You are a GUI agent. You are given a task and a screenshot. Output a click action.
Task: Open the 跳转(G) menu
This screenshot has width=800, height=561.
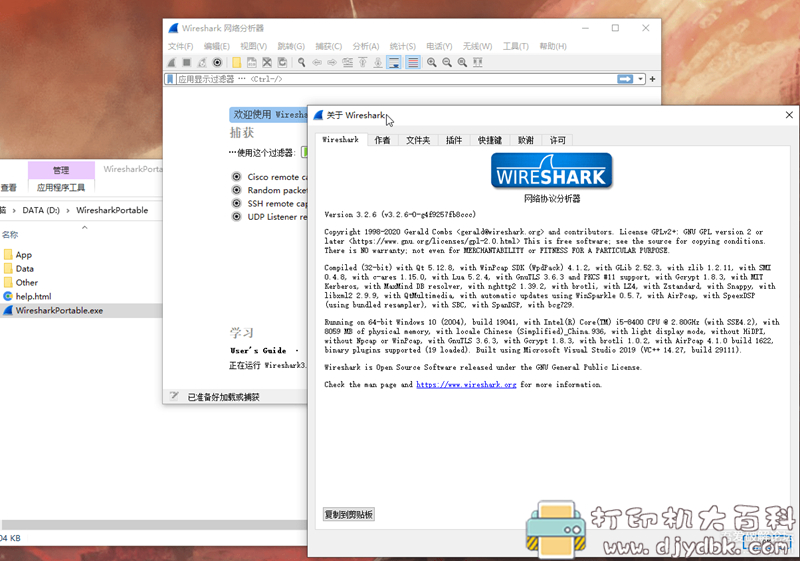[x=291, y=46]
